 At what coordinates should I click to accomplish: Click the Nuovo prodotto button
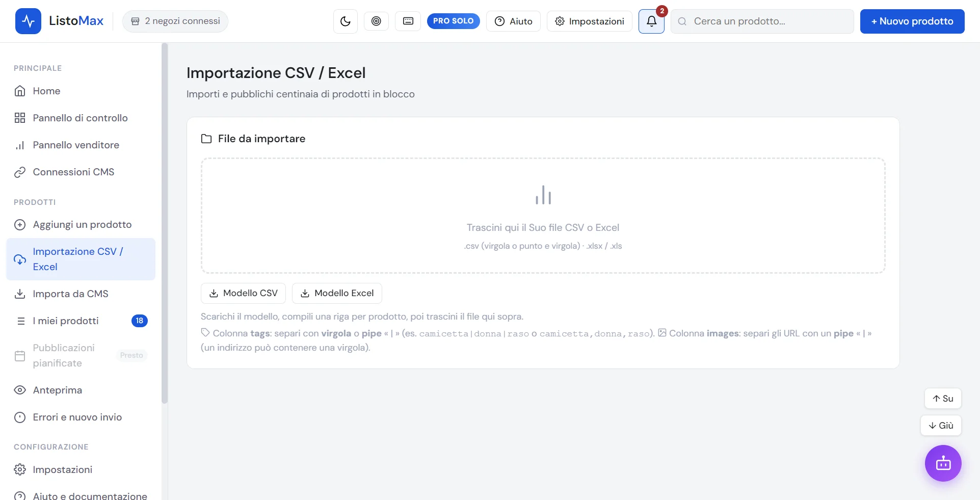pyautogui.click(x=912, y=21)
